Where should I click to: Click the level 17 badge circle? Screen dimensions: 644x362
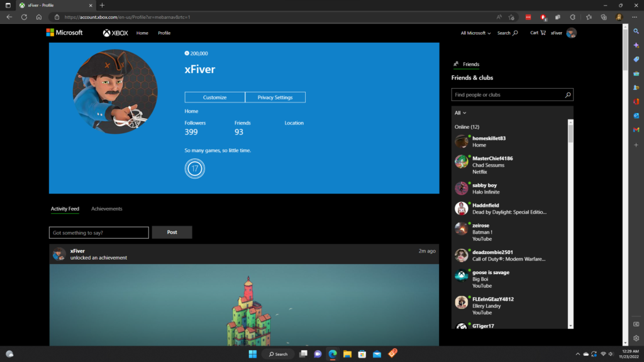195,169
